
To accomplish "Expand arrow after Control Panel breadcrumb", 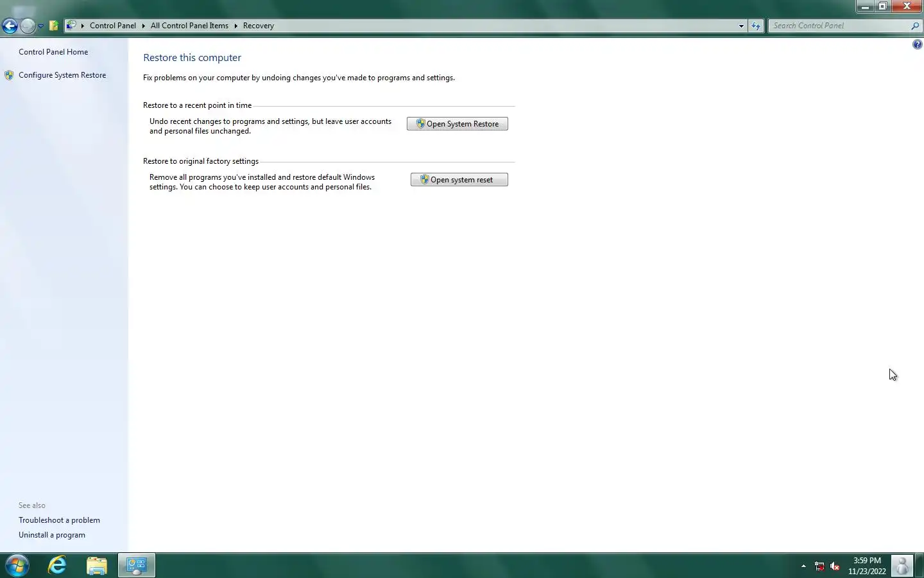I will (143, 26).
